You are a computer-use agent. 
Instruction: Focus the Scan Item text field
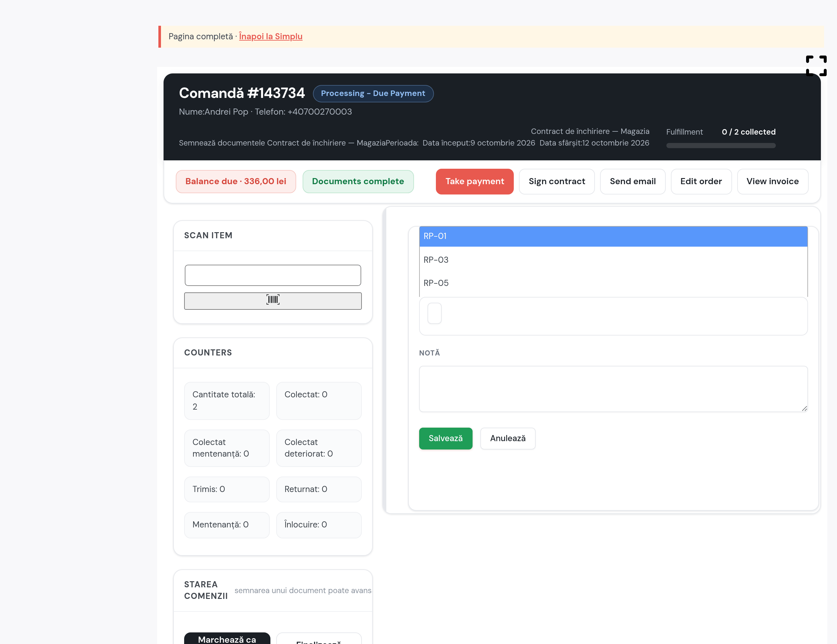point(272,275)
